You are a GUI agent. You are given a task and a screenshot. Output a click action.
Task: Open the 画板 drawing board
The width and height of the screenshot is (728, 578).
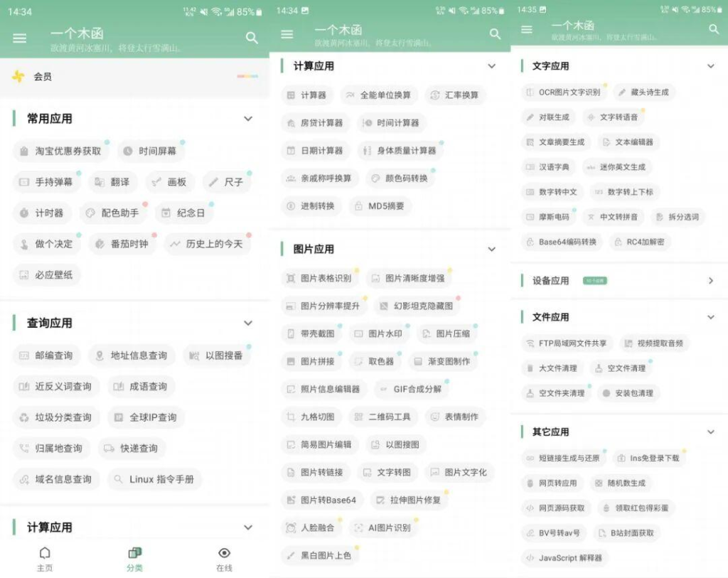click(x=169, y=182)
